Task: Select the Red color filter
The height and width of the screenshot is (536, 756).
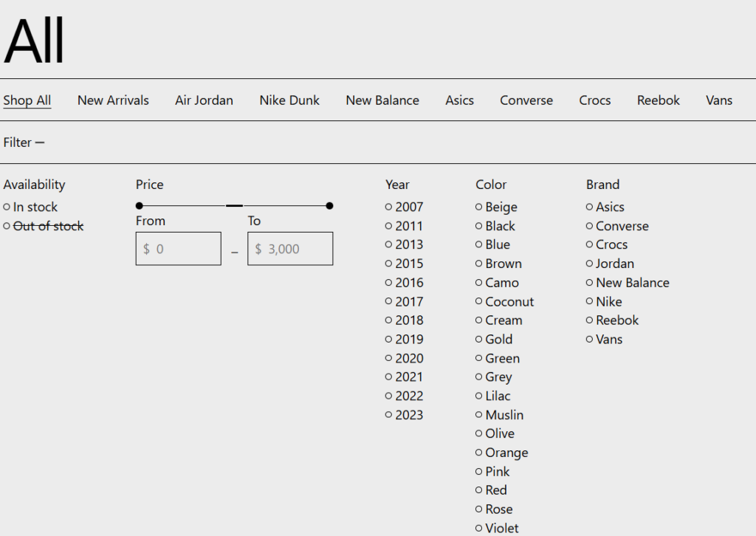Action: (491, 490)
